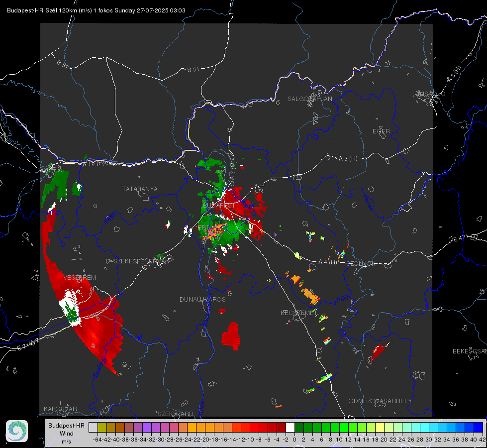
Task: Click the orange echo patch north of Kecskemét
Action: [x=309, y=295]
